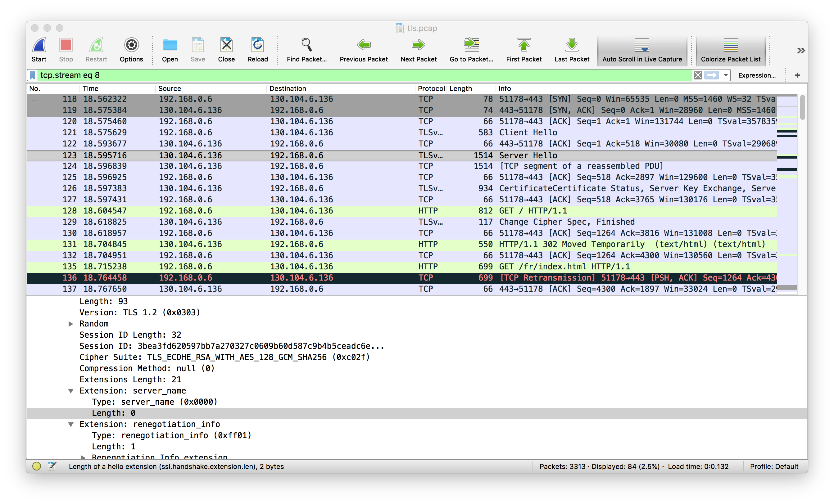Select the Cipher Suite detail line
The image size is (834, 504).
(225, 357)
